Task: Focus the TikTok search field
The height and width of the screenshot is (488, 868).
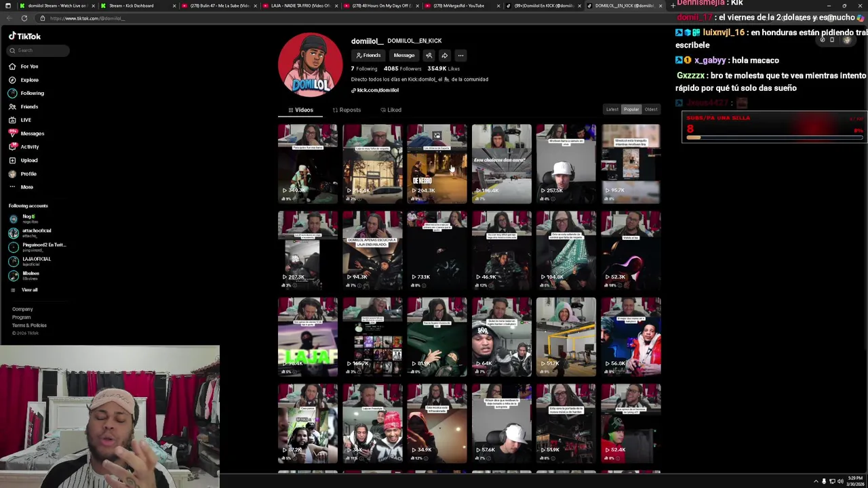Action: [38, 50]
